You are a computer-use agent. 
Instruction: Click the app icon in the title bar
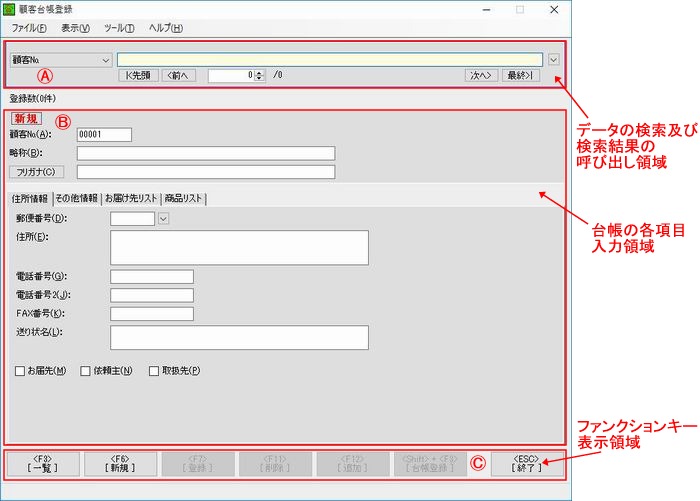(8, 9)
